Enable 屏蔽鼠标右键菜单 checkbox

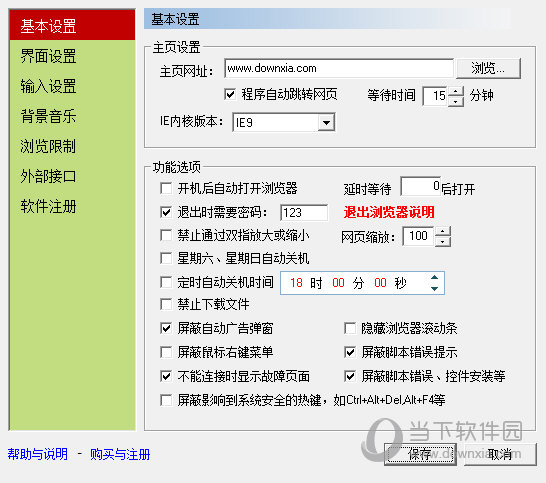click(166, 352)
